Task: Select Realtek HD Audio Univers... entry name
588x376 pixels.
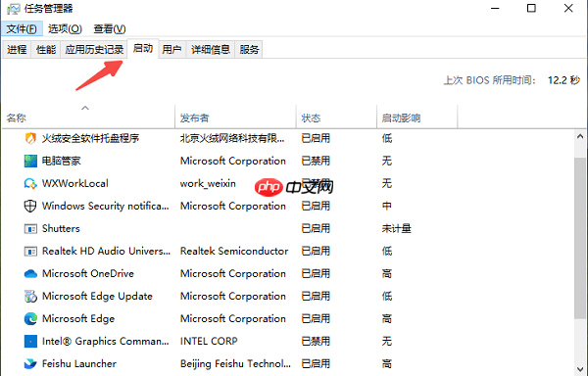Action: (x=106, y=251)
